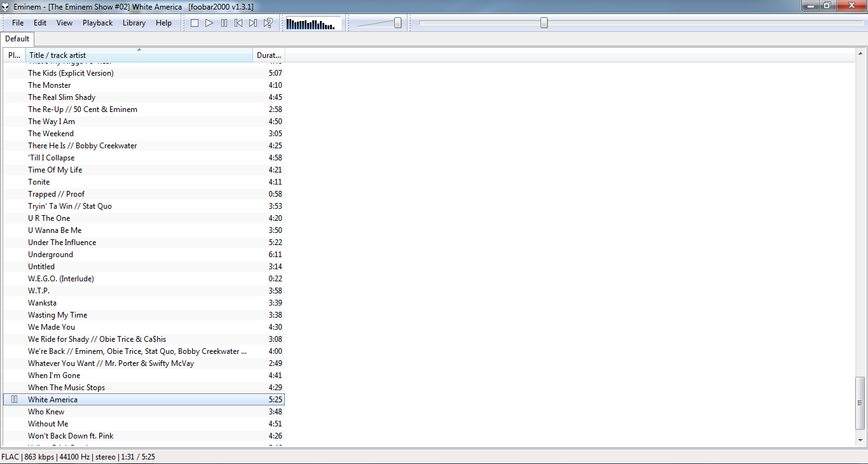Select track Wasting My Time
This screenshot has height=464, width=868.
pos(144,315)
